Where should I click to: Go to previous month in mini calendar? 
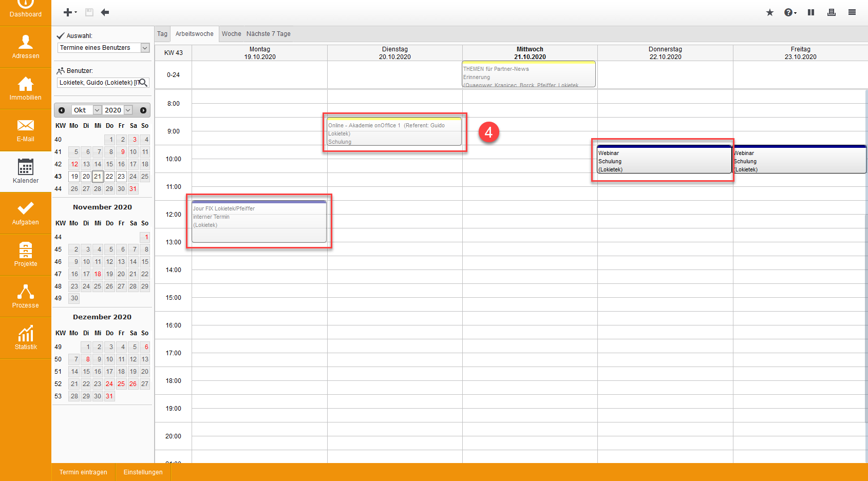[x=62, y=110]
